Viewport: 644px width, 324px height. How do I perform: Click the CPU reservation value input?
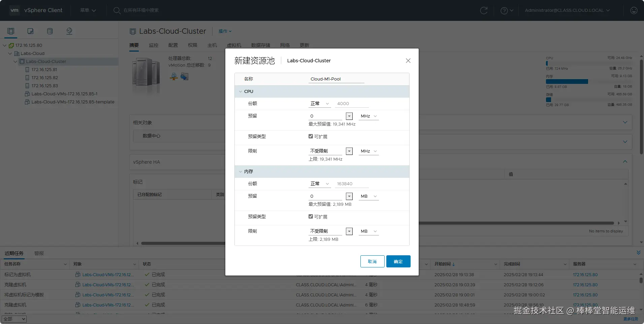pos(325,116)
